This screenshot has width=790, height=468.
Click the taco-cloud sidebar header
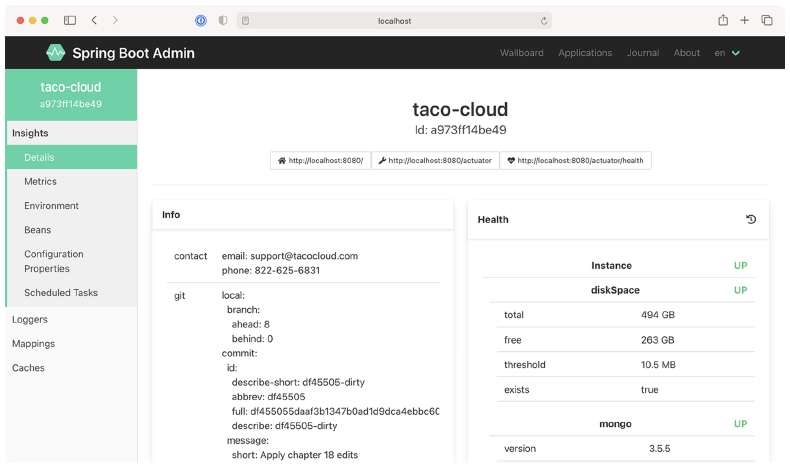pyautogui.click(x=71, y=95)
